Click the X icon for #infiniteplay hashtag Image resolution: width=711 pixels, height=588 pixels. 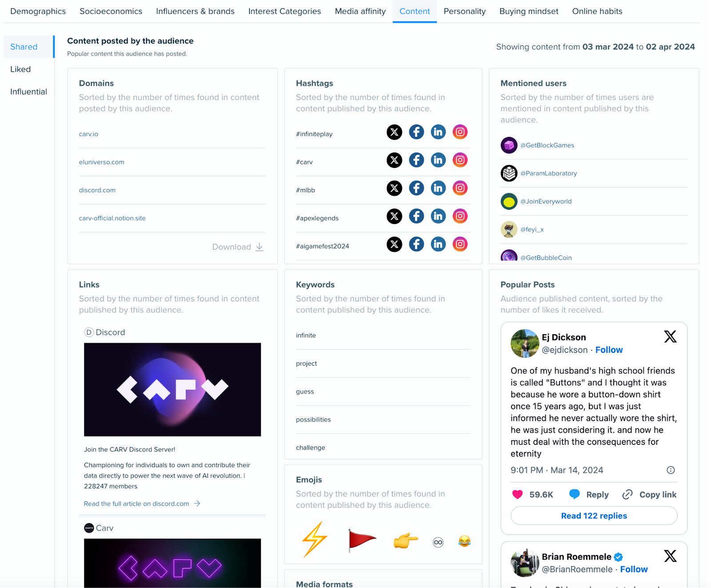[x=394, y=132]
